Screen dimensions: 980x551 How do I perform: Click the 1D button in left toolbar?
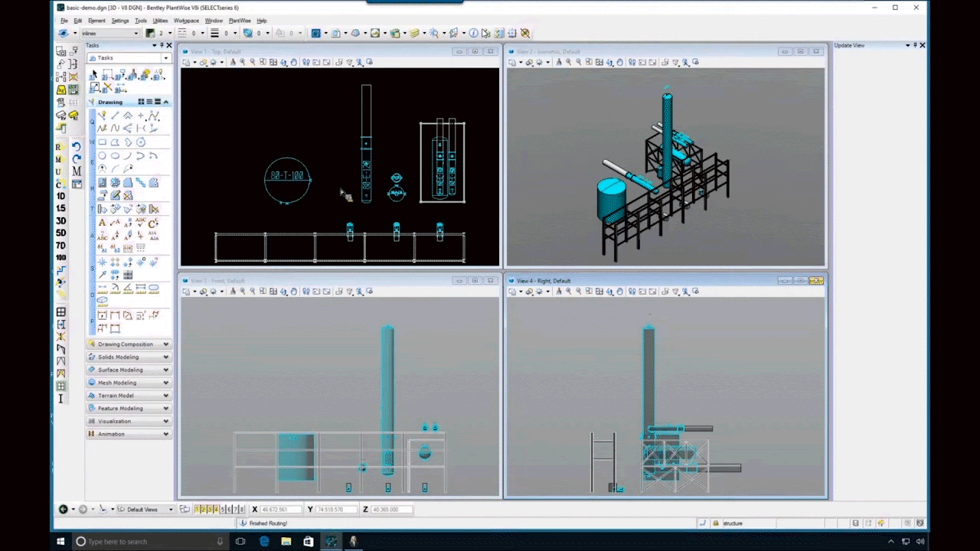pyautogui.click(x=61, y=196)
